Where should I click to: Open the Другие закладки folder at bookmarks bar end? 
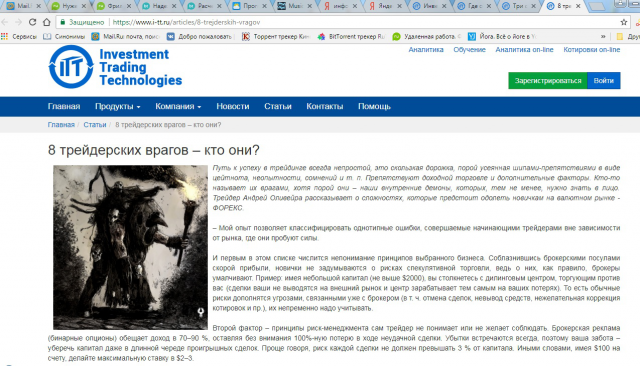coord(628,36)
